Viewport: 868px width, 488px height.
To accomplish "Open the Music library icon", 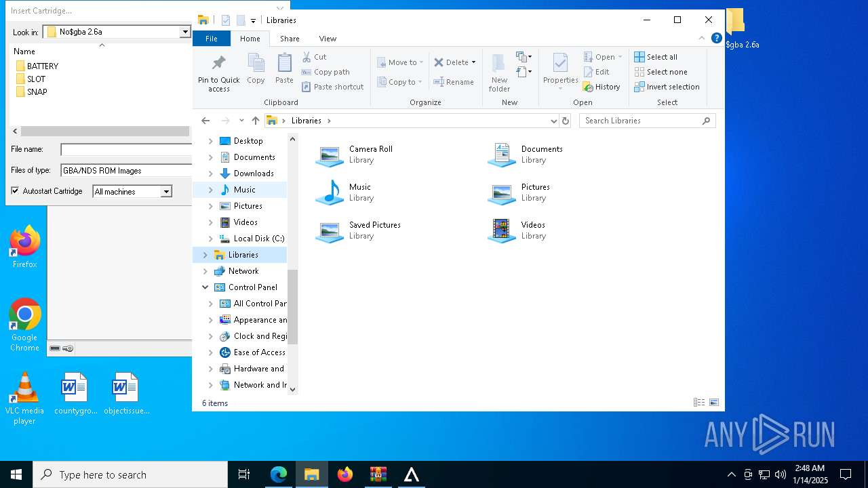I will [x=330, y=192].
